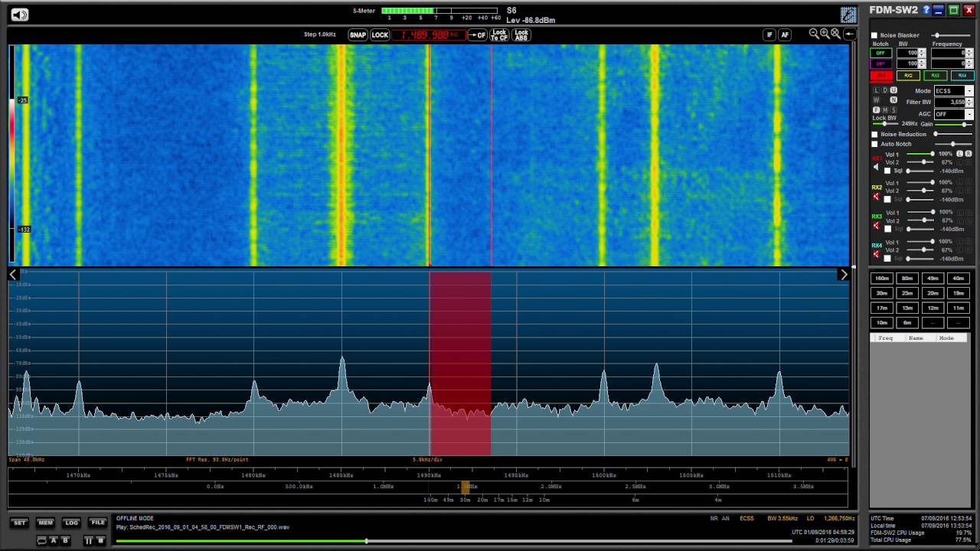
Task: Enable the RX1 Sql checkbox
Action: pos(887,171)
